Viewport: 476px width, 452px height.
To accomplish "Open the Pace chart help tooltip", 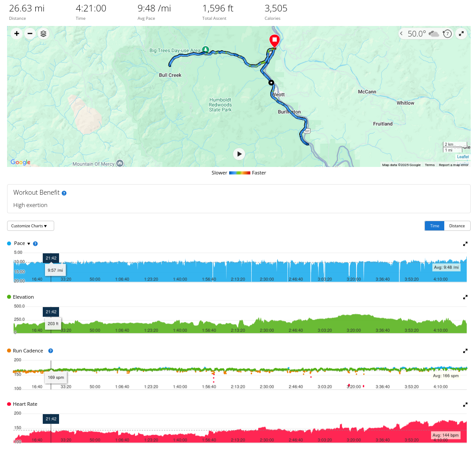I will (35, 244).
